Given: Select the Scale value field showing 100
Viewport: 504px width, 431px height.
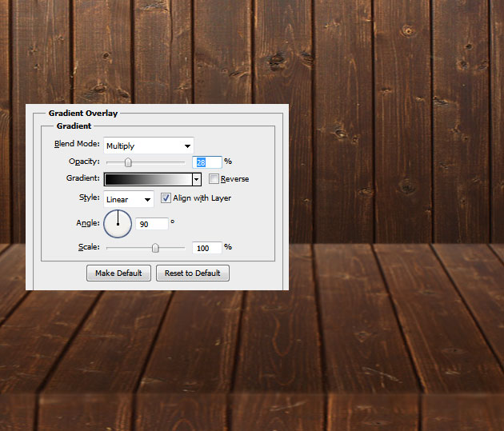Looking at the screenshot, I should point(207,248).
